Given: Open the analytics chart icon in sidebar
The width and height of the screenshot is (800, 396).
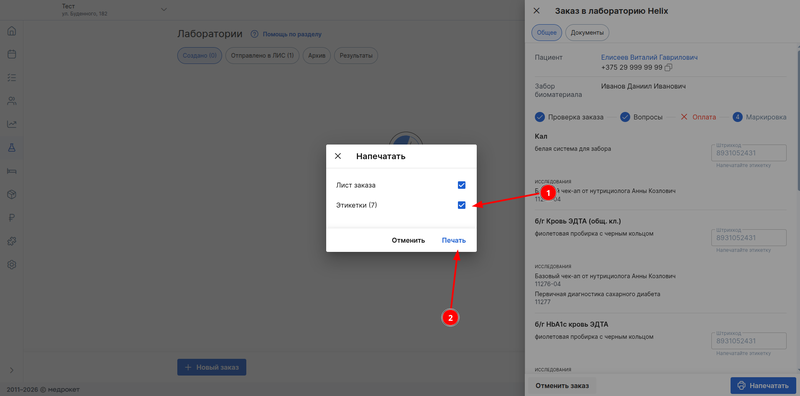Looking at the screenshot, I should (12, 124).
